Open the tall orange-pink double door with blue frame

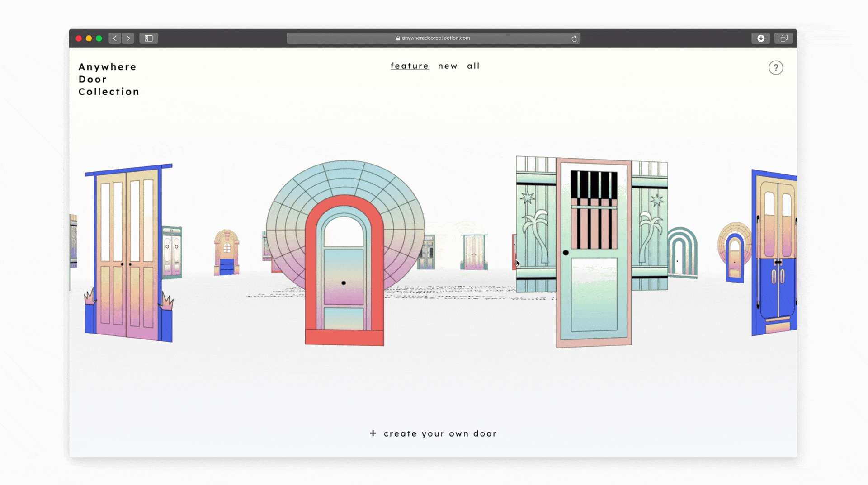(x=128, y=253)
